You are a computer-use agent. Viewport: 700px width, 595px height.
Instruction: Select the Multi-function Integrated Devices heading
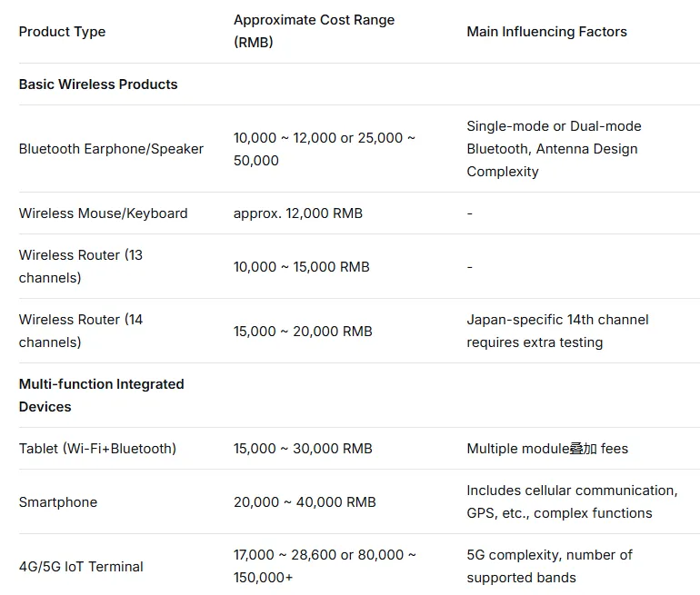(x=101, y=395)
